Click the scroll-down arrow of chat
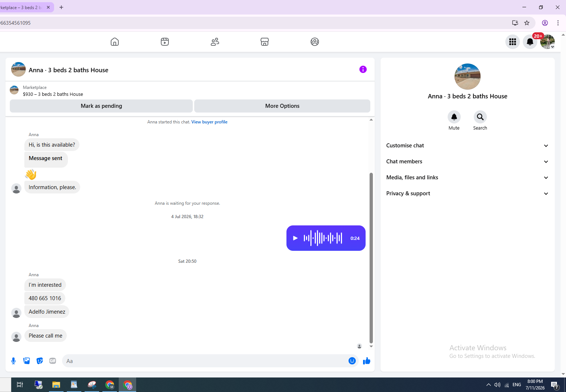 click(371, 346)
